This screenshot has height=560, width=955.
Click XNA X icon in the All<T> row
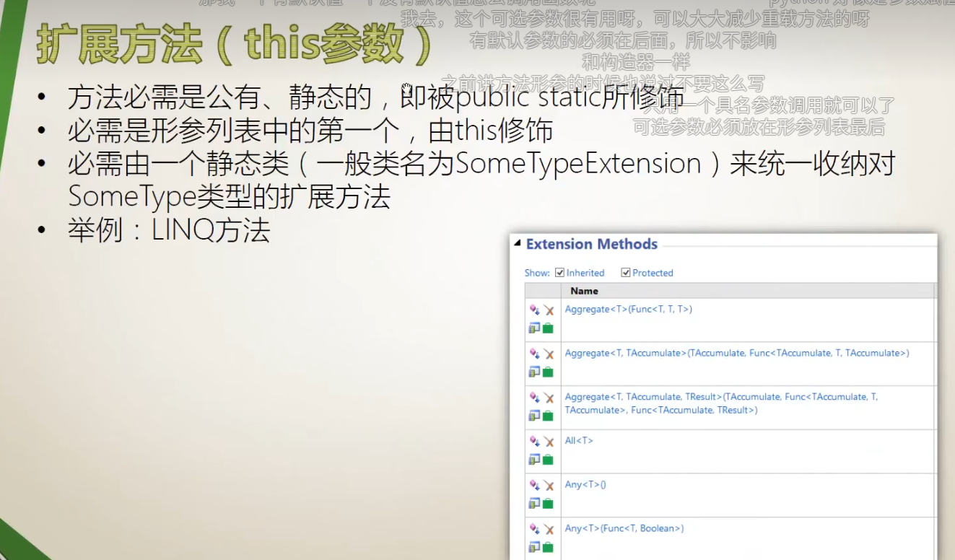click(549, 442)
